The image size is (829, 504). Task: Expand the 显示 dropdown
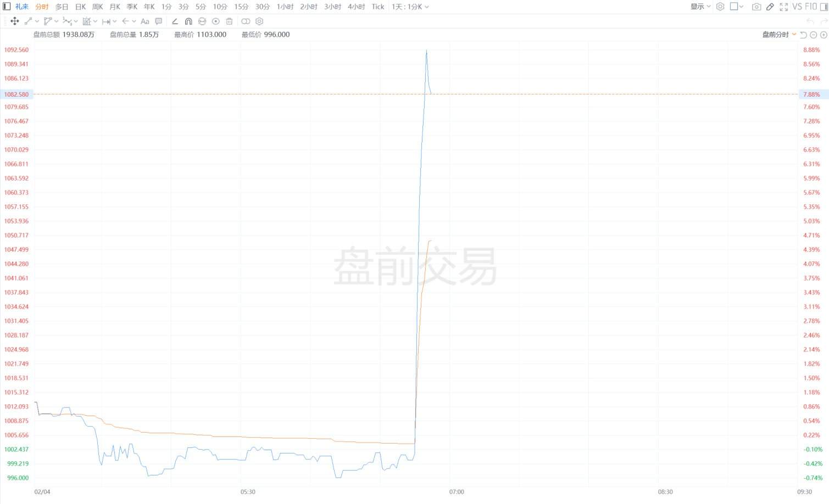click(x=700, y=7)
